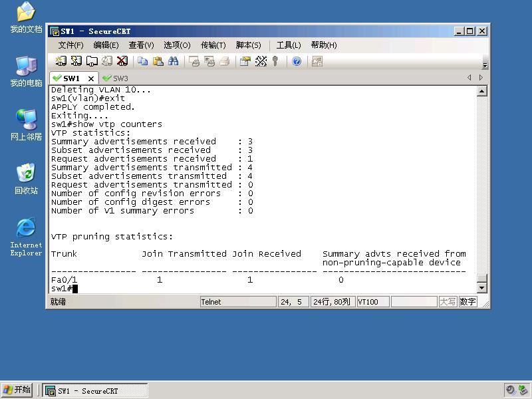Click the Reconnect toolbar icon
The width and height of the screenshot is (532, 399).
point(107,61)
